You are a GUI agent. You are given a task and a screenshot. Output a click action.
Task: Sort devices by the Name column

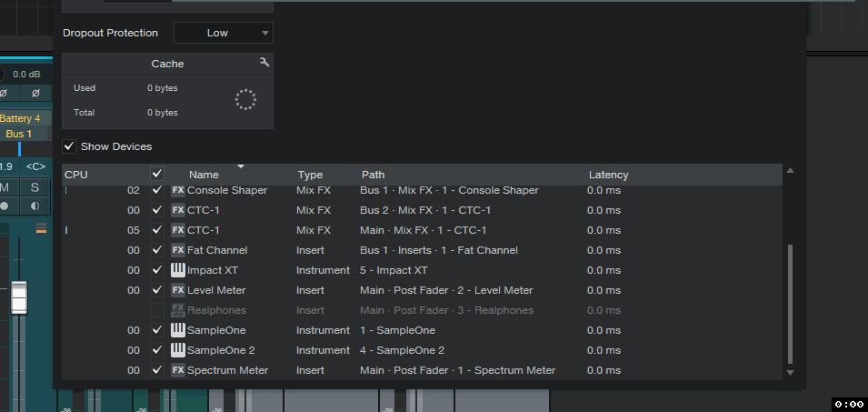tap(204, 175)
